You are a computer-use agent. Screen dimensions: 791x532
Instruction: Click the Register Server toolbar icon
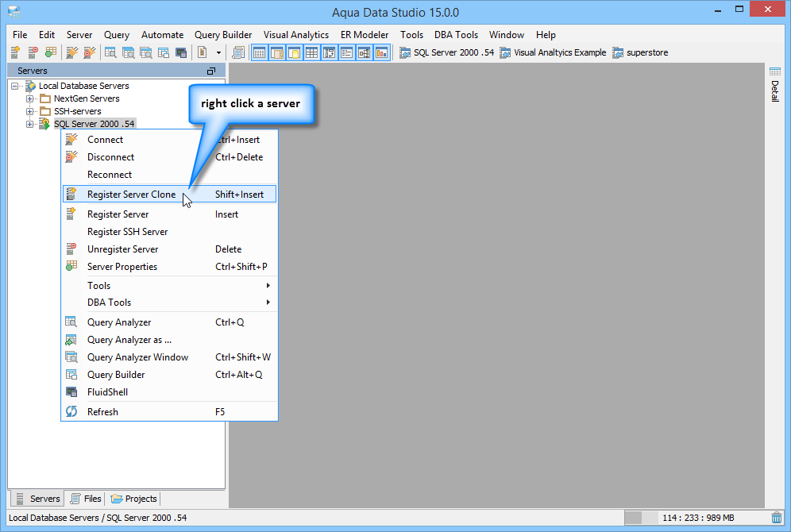(15, 52)
